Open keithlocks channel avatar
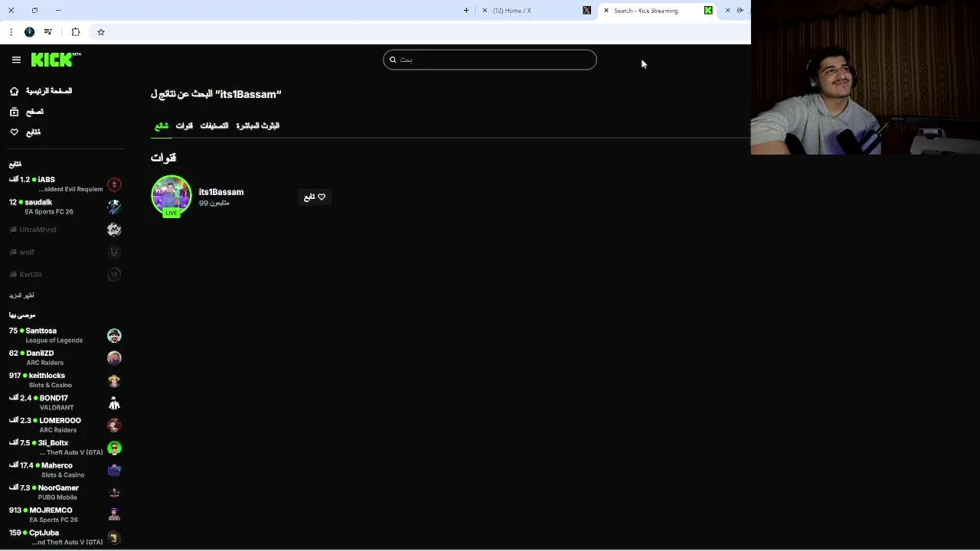 (114, 380)
